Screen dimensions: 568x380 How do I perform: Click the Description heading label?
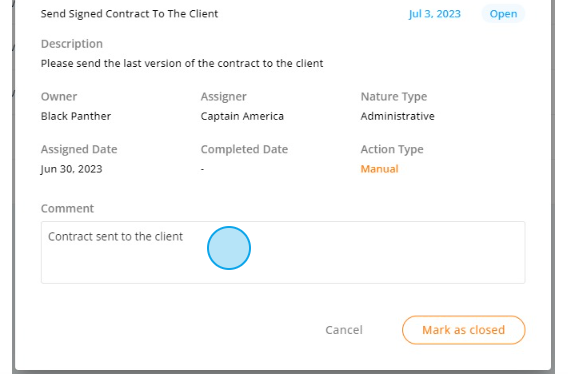tap(72, 44)
